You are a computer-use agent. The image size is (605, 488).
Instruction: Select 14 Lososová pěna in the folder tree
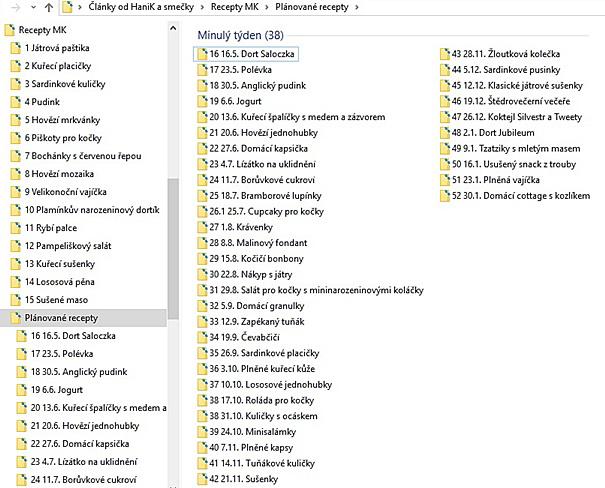[x=62, y=282]
